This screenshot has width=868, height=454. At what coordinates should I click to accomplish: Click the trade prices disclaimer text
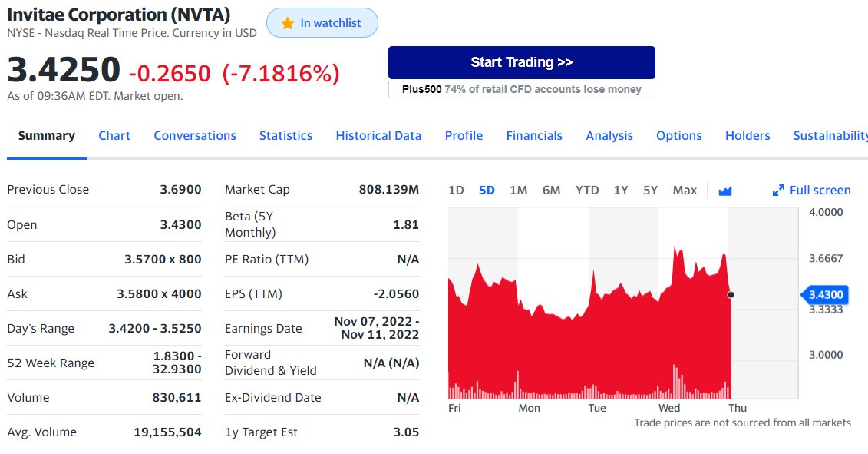click(x=742, y=423)
